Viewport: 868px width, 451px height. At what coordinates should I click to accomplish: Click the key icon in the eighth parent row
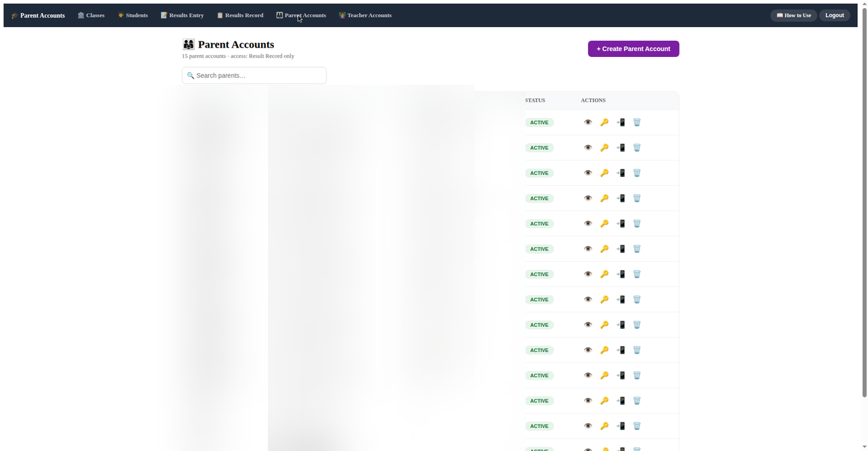click(604, 300)
